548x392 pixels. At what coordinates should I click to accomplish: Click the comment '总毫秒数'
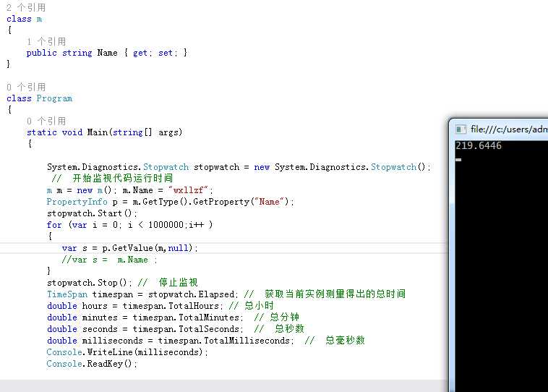click(345, 340)
